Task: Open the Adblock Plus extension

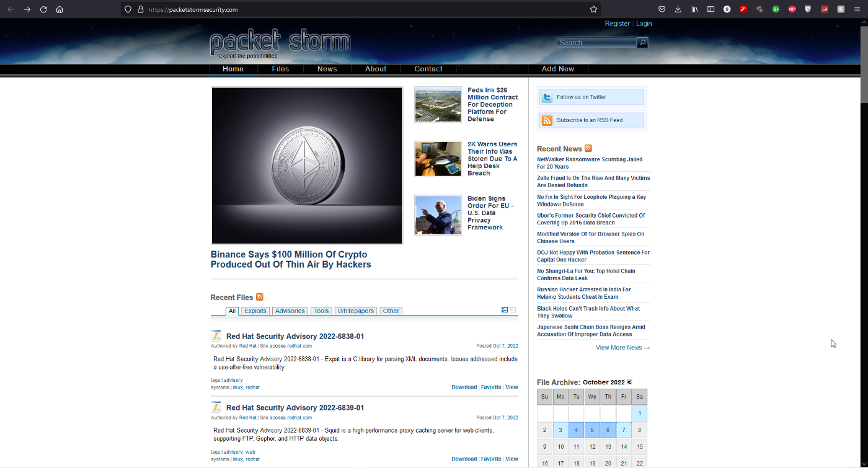Action: [x=792, y=9]
